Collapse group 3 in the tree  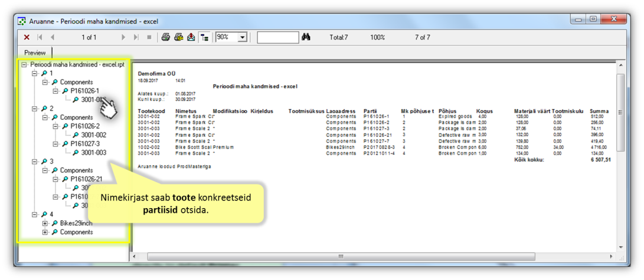click(x=35, y=162)
